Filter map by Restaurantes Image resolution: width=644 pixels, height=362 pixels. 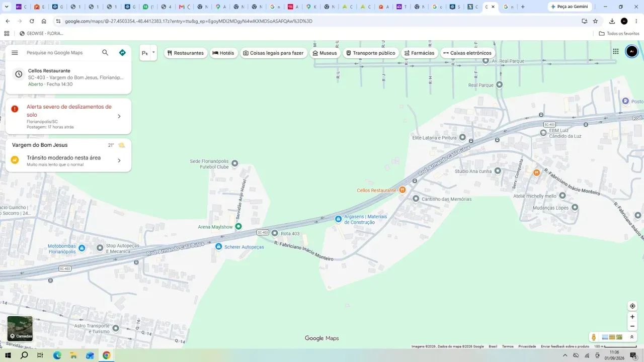coord(186,53)
